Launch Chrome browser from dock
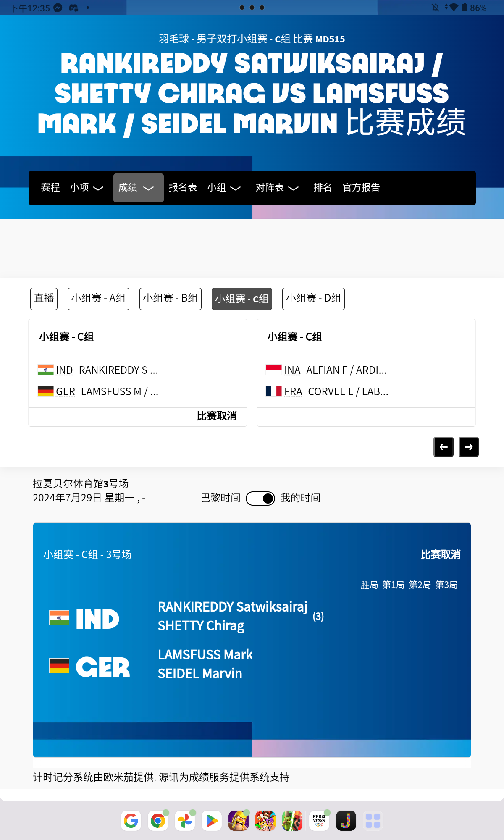The width and height of the screenshot is (504, 840). [158, 821]
